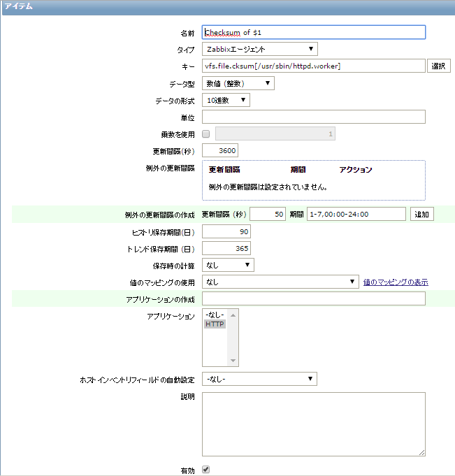Click the アクション column header
The width and height of the screenshot is (455, 476).
point(356,170)
